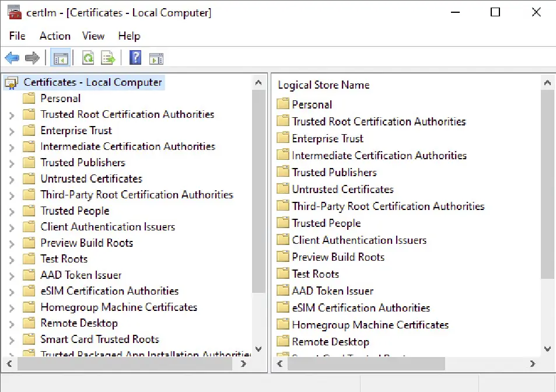556x392 pixels.
Task: Click the Refresh toolbar icon
Action: [x=88, y=58]
